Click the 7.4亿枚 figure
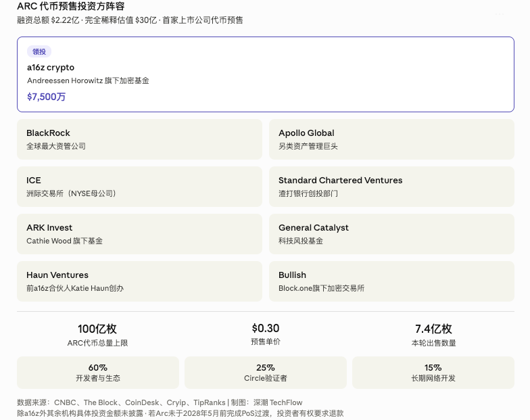 [433, 329]
